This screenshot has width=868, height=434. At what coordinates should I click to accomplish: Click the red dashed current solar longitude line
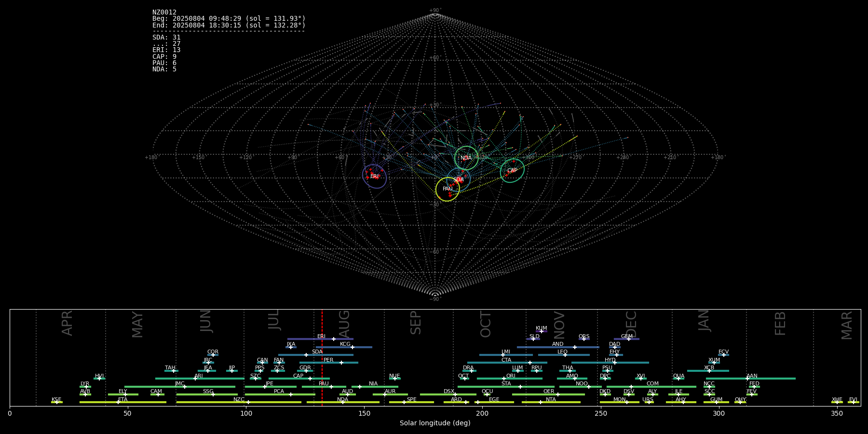click(x=322, y=357)
